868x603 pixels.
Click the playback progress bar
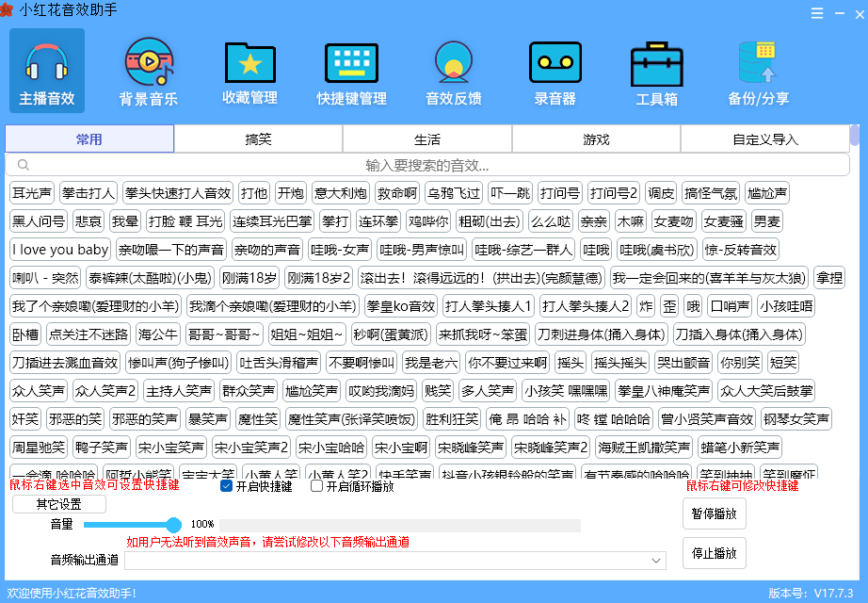(x=400, y=525)
